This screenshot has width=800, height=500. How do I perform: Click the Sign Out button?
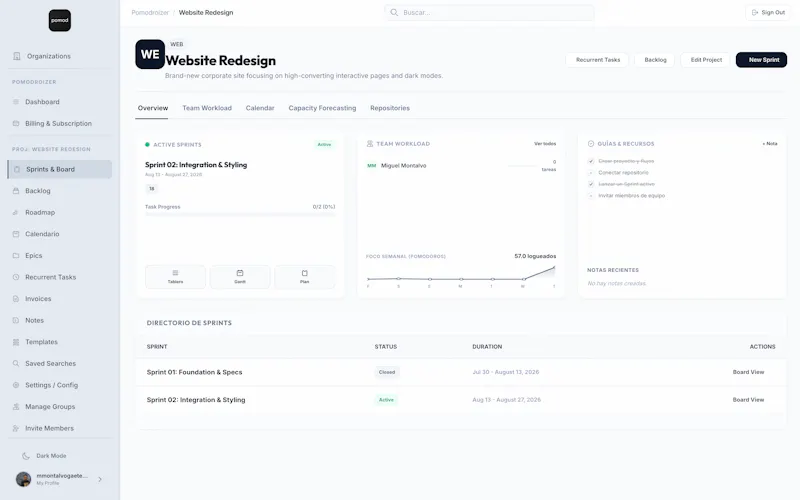tap(768, 12)
